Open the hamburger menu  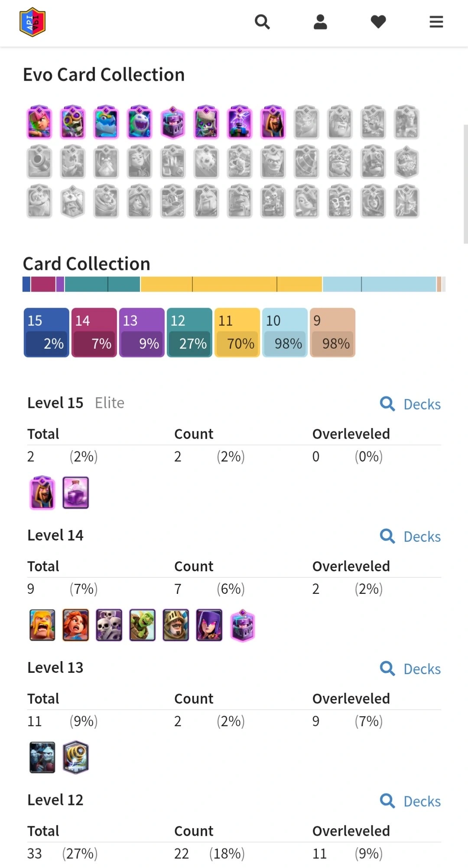pos(436,22)
